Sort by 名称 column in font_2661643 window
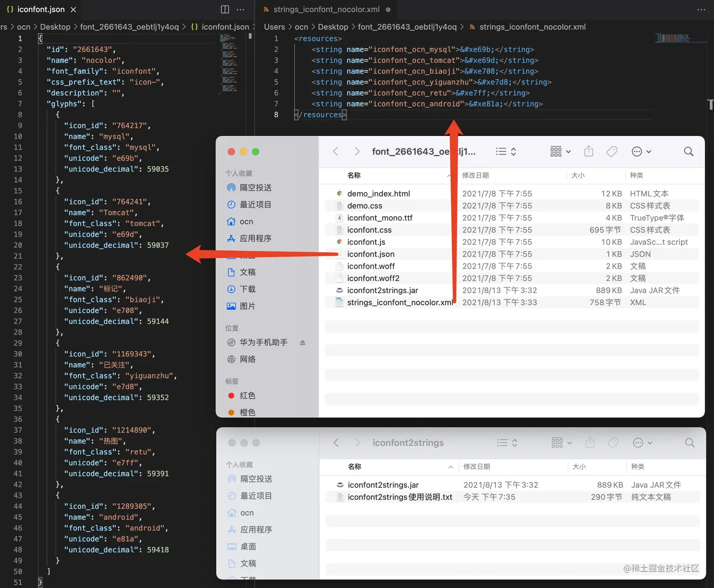Screen dimensions: 714x588 click(354, 175)
